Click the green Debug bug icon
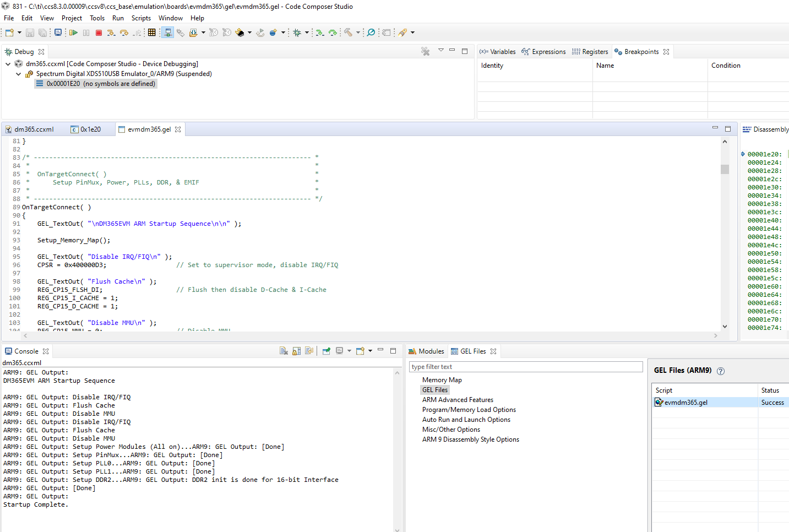The image size is (789, 532). click(x=297, y=32)
